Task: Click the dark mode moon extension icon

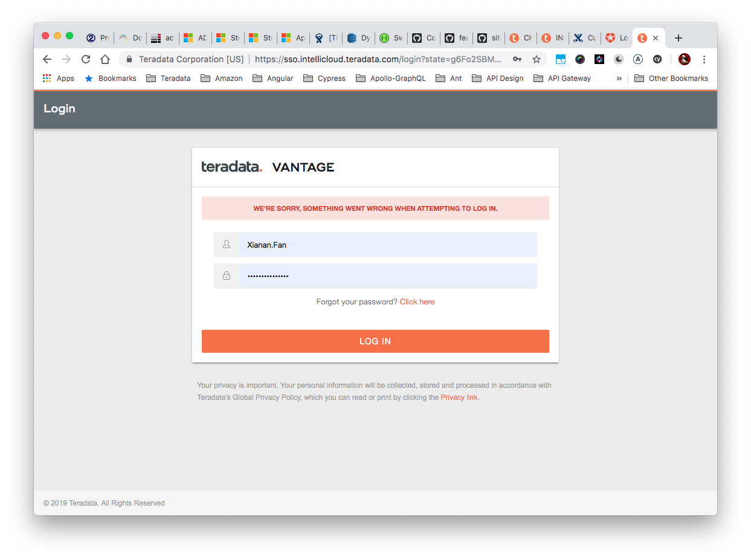Action: [619, 59]
